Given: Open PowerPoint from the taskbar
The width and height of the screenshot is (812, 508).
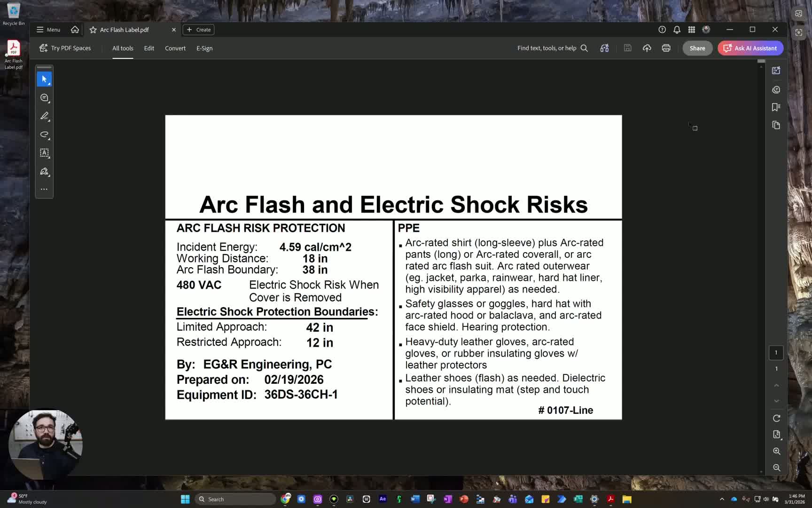Looking at the screenshot, I should point(464,499).
